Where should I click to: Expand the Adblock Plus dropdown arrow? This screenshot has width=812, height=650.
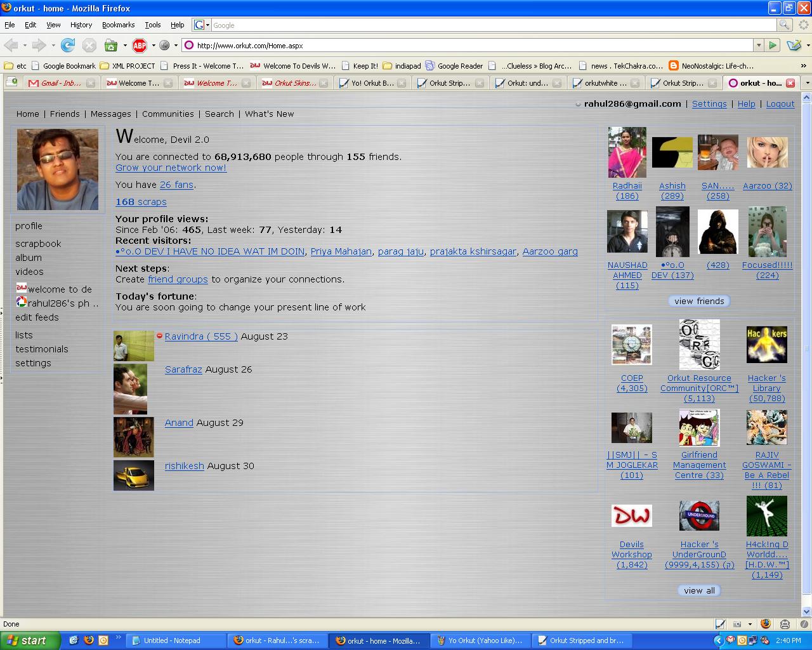click(x=153, y=45)
